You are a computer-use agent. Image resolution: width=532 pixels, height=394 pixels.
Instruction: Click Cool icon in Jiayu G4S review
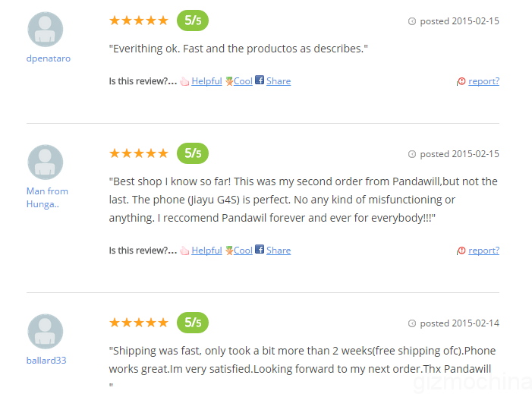[228, 251]
